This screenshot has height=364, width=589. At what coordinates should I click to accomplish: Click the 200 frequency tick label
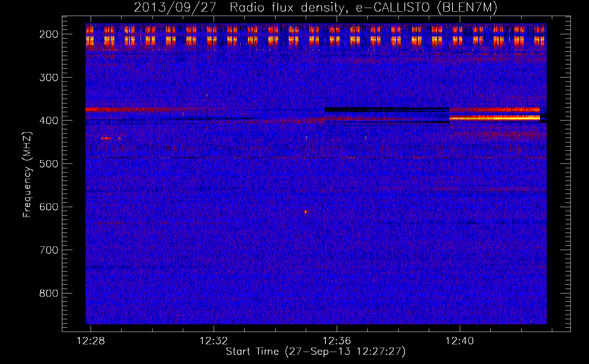(48, 34)
